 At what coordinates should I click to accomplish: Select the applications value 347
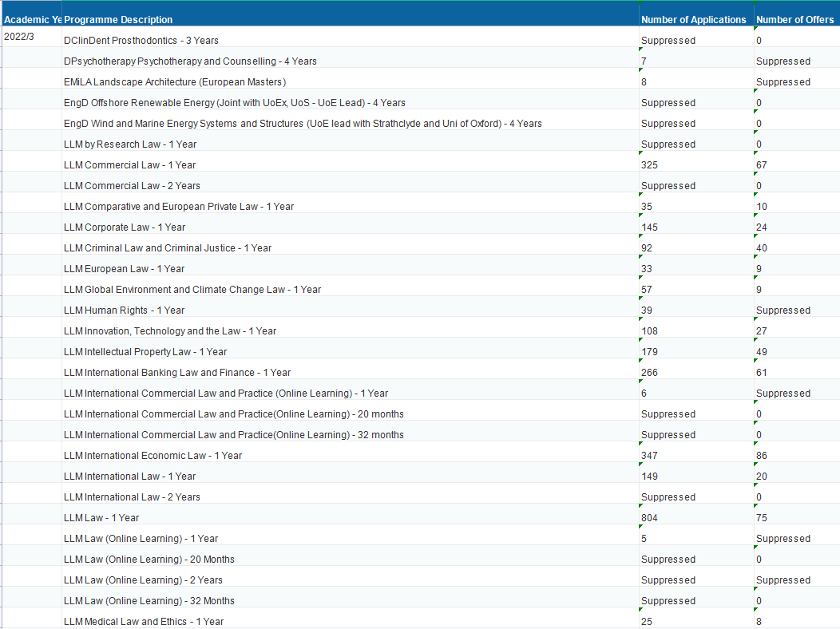point(652,456)
